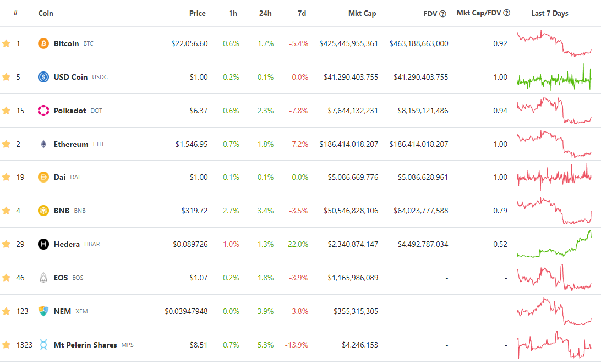Sort by the 24h change header
Image resolution: width=601 pixels, height=364 pixels.
(x=265, y=13)
